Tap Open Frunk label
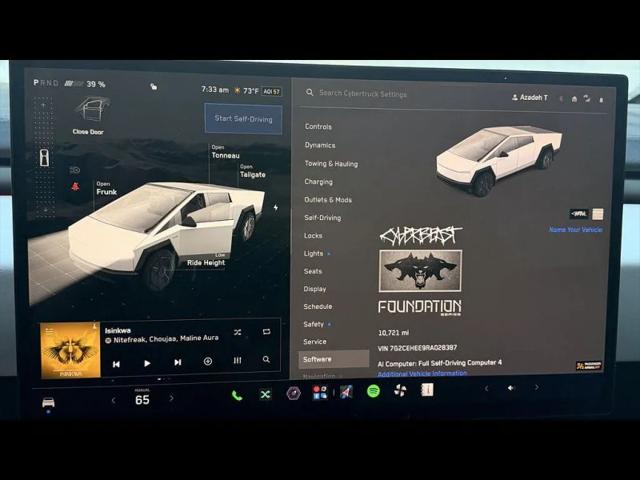Image resolution: width=640 pixels, height=480 pixels. pyautogui.click(x=107, y=189)
